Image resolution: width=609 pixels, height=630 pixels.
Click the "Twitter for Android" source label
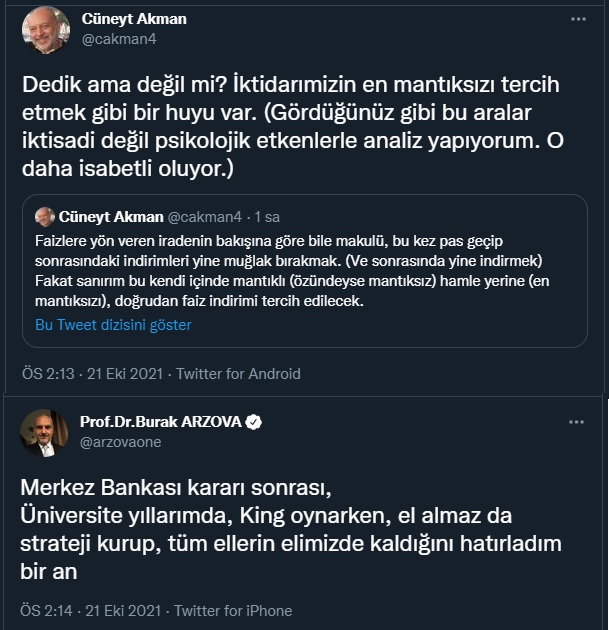pyautogui.click(x=238, y=374)
